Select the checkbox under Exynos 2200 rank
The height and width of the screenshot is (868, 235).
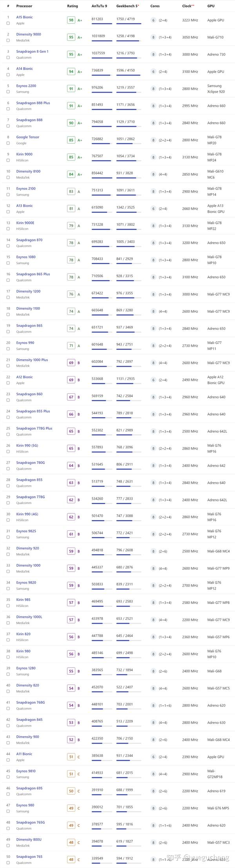click(x=8, y=92)
